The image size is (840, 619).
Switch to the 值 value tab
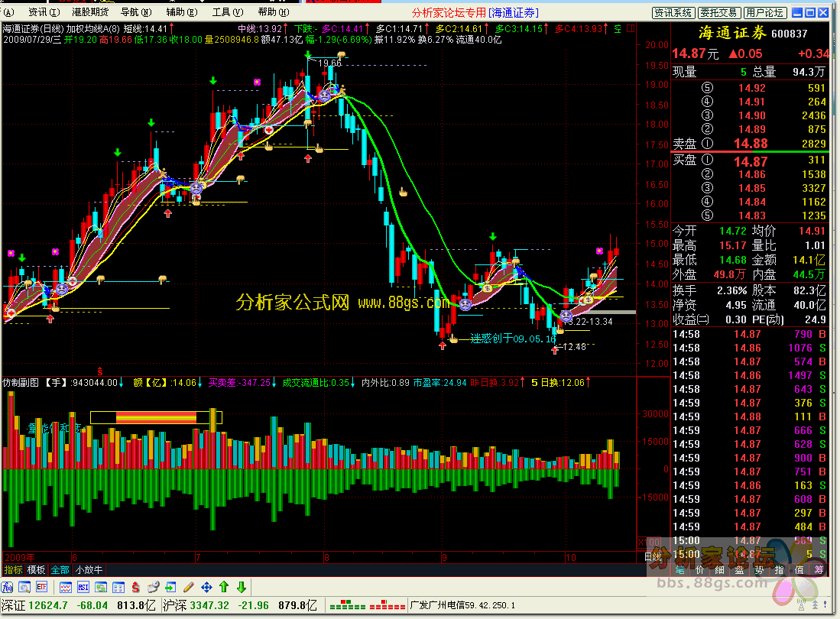pyautogui.click(x=799, y=570)
